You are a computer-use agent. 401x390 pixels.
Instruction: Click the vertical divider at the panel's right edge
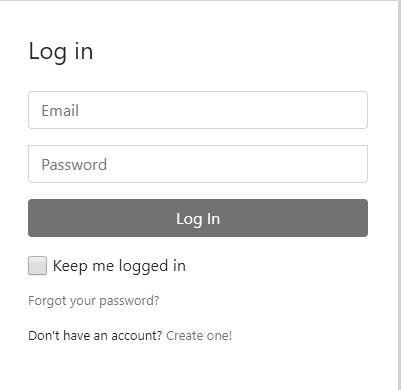click(x=399, y=195)
